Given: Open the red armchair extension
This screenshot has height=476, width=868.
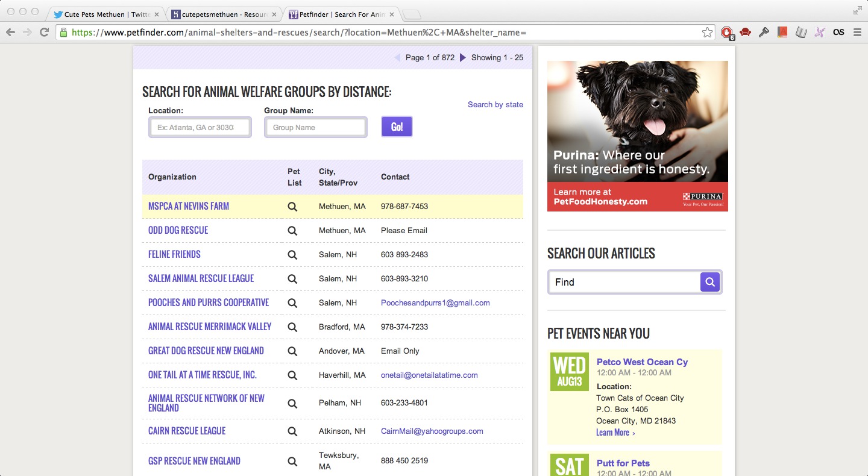Looking at the screenshot, I should (746, 33).
